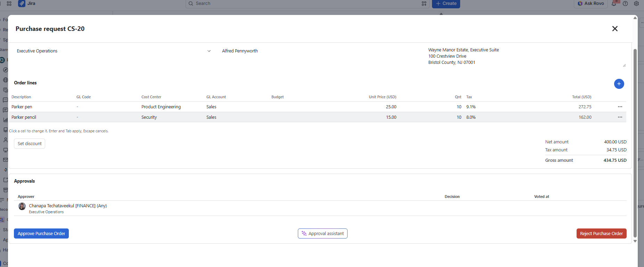
Task: Open the settings gear in top bar
Action: click(x=636, y=3)
